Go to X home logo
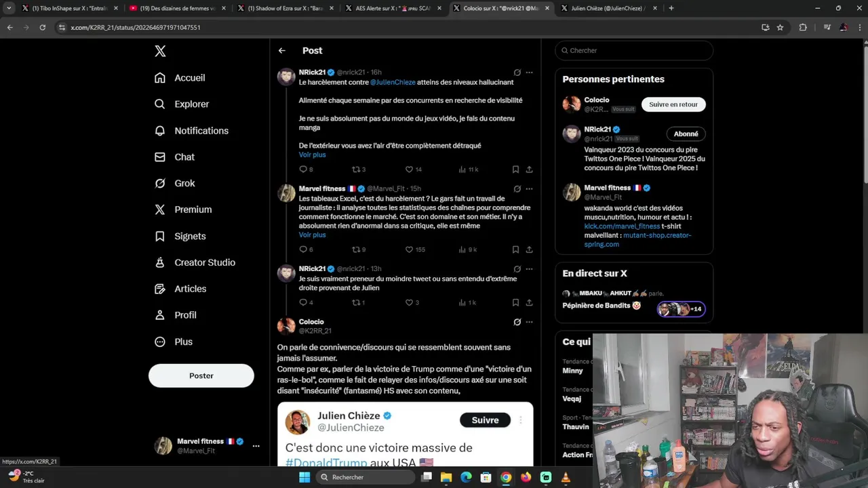Viewport: 868px width, 488px height. pos(160,51)
